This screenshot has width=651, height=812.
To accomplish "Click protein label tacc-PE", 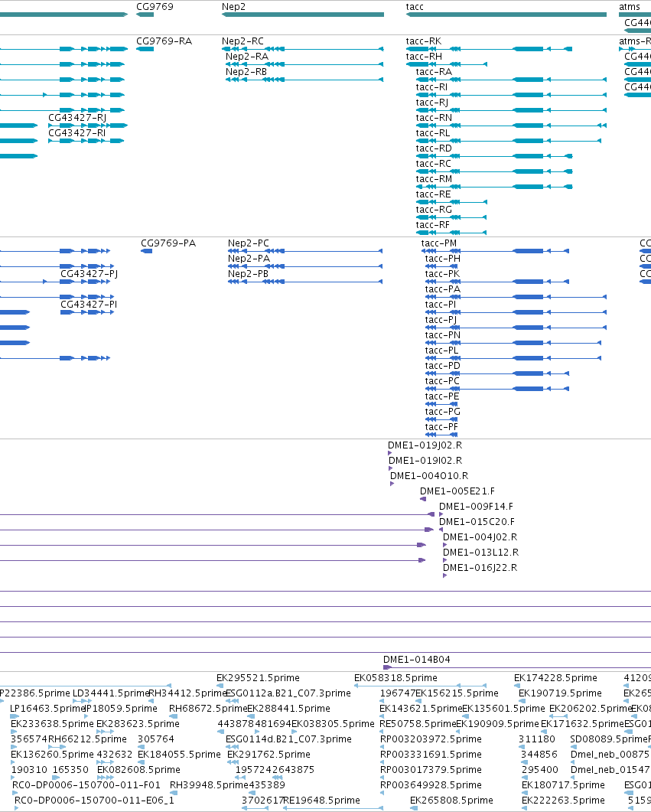I will 442,396.
